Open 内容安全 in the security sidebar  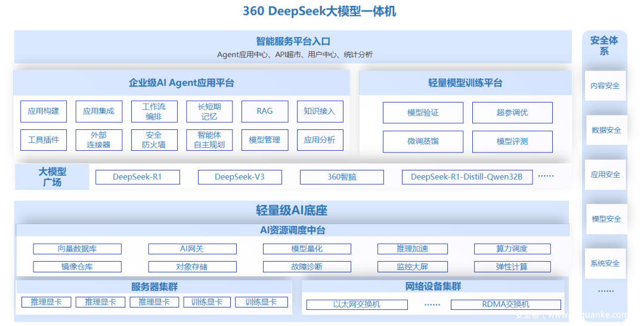click(605, 86)
